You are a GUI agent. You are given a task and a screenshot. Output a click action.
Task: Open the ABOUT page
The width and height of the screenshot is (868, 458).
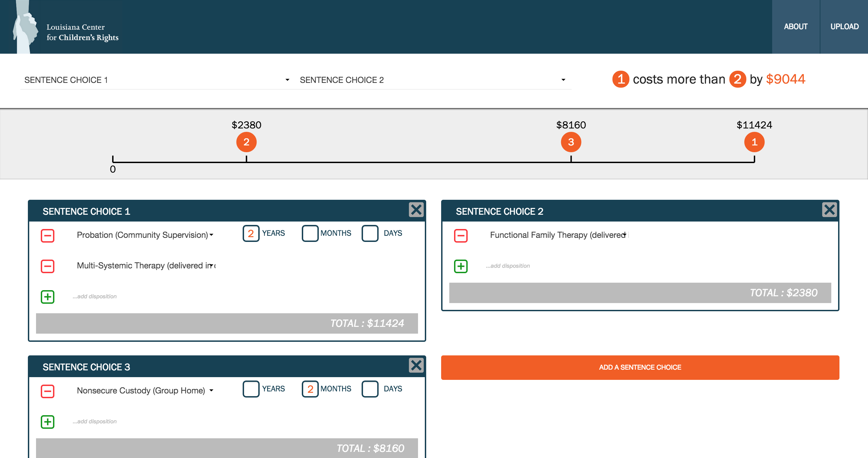coord(796,27)
